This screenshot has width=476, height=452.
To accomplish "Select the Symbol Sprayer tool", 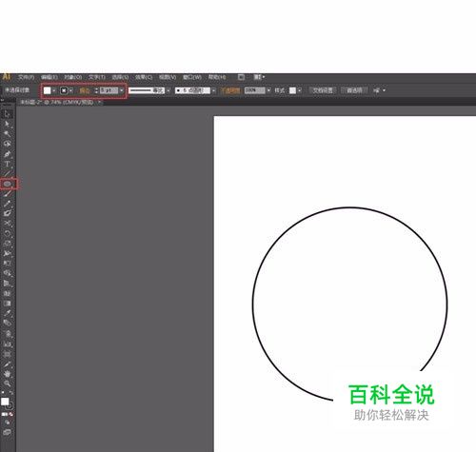I will coord(7,334).
